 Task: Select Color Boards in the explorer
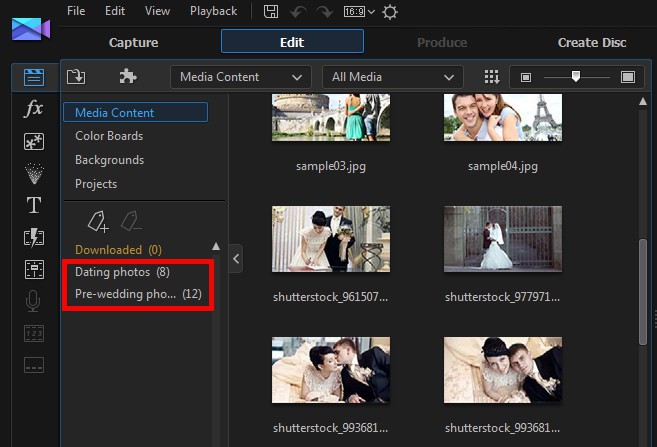109,136
